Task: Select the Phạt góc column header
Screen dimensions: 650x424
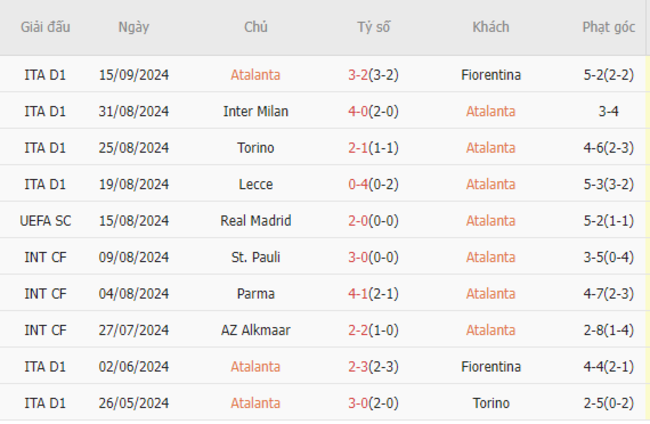Action: pyautogui.click(x=609, y=27)
